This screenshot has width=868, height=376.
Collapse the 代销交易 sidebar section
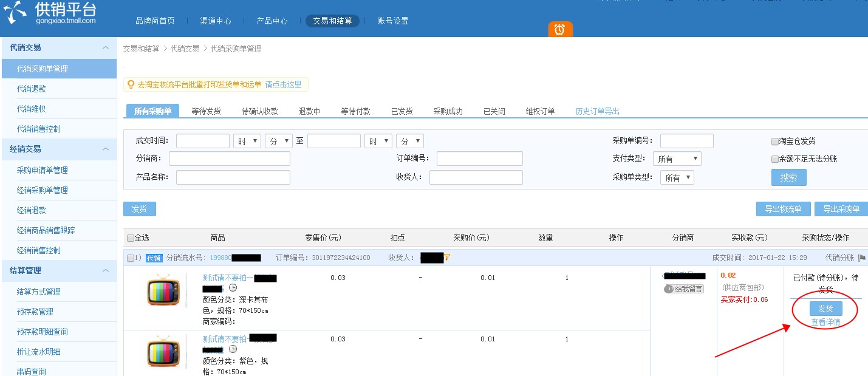point(106,47)
